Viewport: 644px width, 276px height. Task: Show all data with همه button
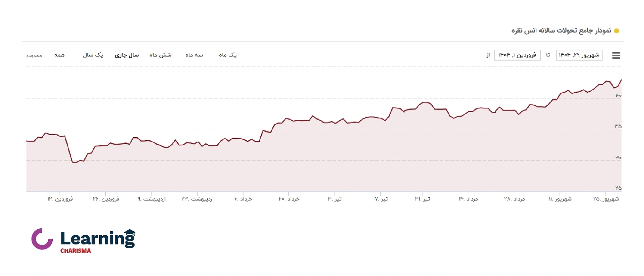(59, 55)
